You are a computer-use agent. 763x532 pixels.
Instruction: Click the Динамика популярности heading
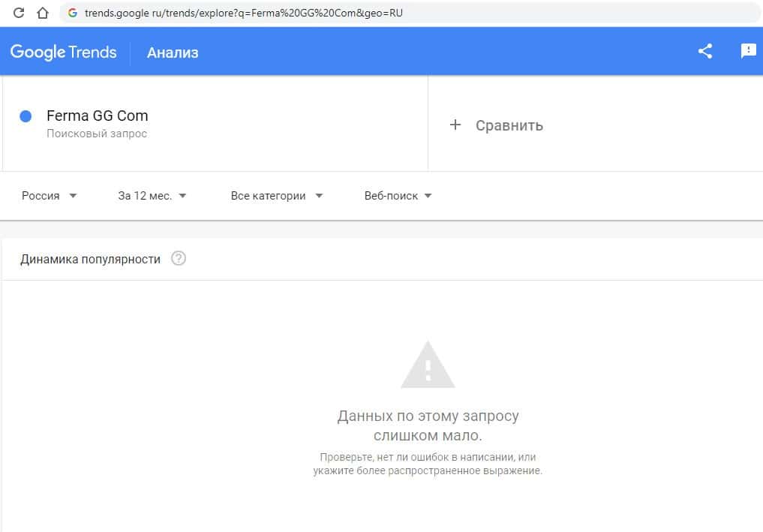pyautogui.click(x=90, y=259)
